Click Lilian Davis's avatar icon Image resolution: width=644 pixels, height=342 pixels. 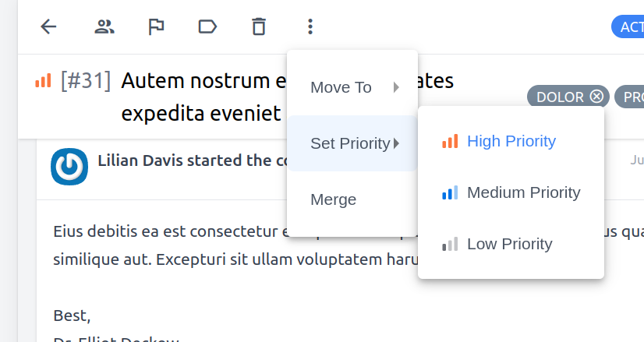click(x=69, y=167)
